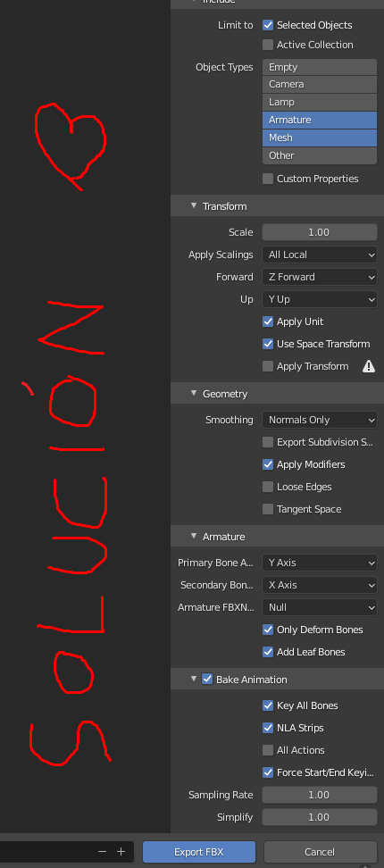
Task: Toggle Use Space Transform checkbox
Action: click(268, 344)
